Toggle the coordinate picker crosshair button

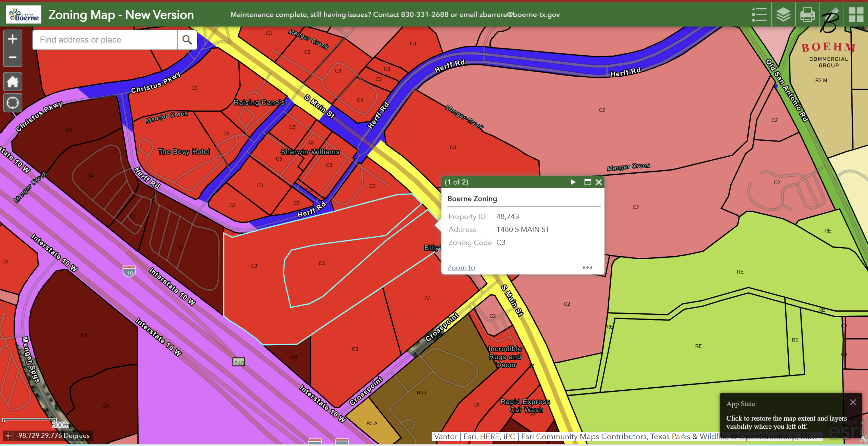pyautogui.click(x=8, y=435)
